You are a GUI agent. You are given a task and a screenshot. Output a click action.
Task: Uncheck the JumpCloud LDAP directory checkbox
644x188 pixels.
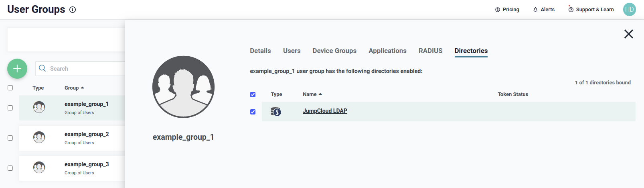[x=253, y=112]
